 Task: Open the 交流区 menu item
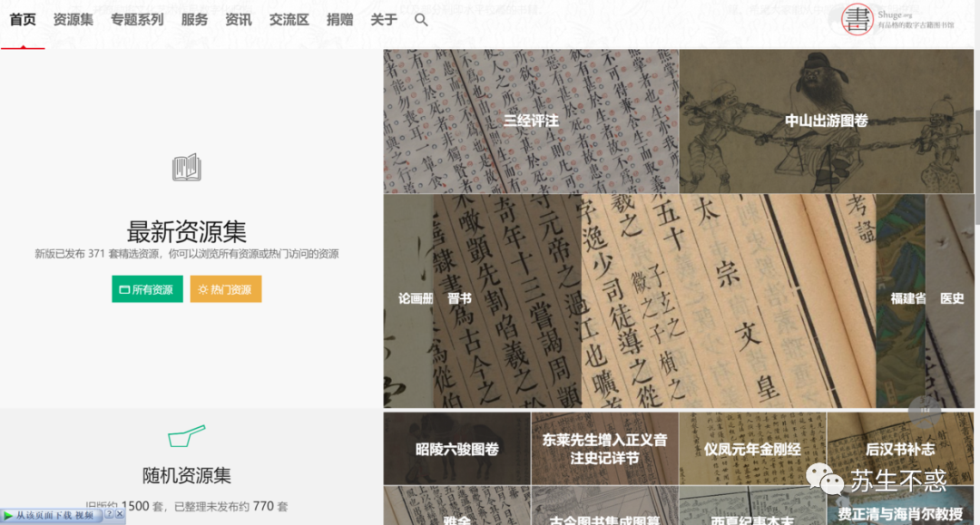289,20
